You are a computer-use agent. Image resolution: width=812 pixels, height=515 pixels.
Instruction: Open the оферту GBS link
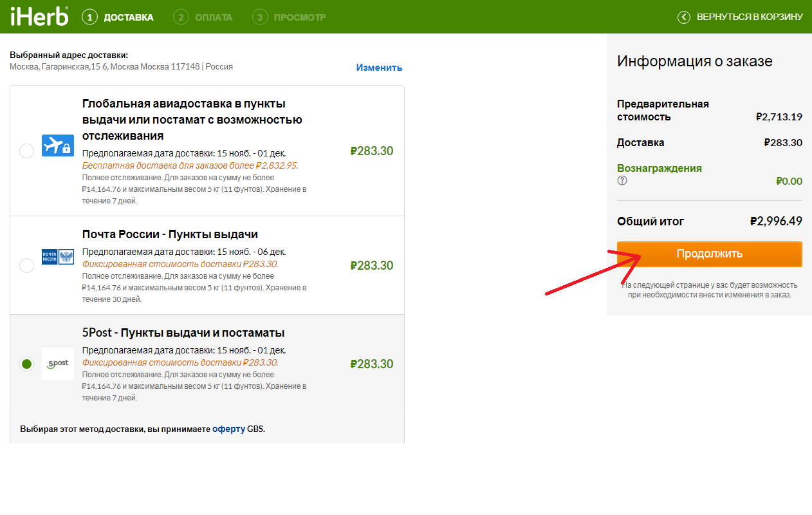229,429
